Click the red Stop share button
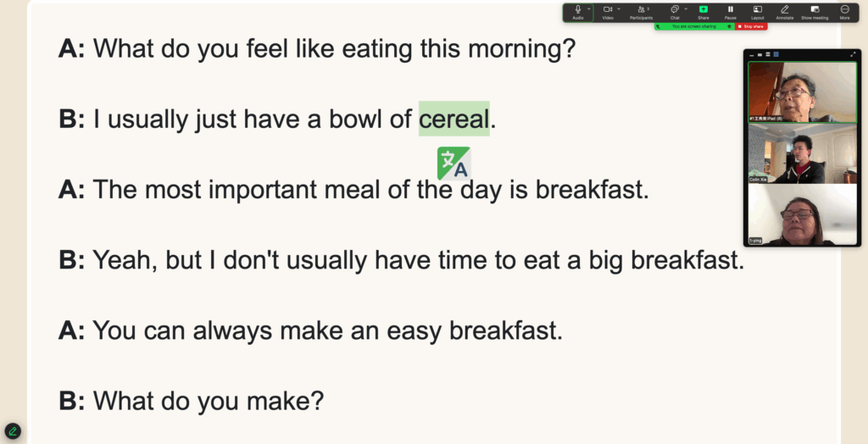This screenshot has width=868, height=444. (751, 27)
